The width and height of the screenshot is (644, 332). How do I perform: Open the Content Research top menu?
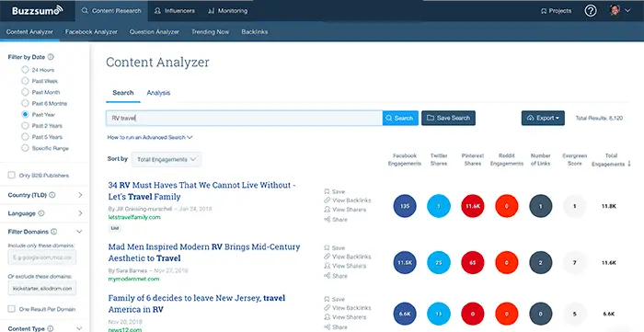pyautogui.click(x=111, y=11)
